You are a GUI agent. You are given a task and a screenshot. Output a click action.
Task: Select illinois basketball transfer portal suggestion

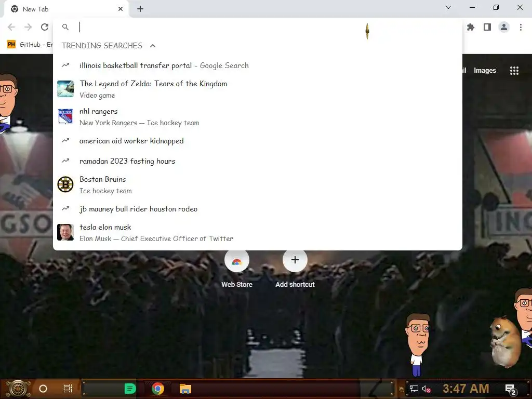(258, 65)
